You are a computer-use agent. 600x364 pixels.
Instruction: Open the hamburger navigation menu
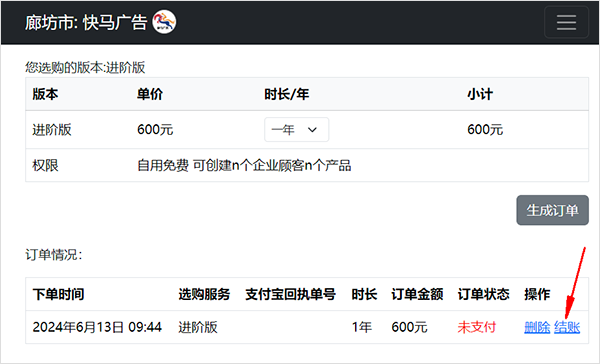(566, 22)
